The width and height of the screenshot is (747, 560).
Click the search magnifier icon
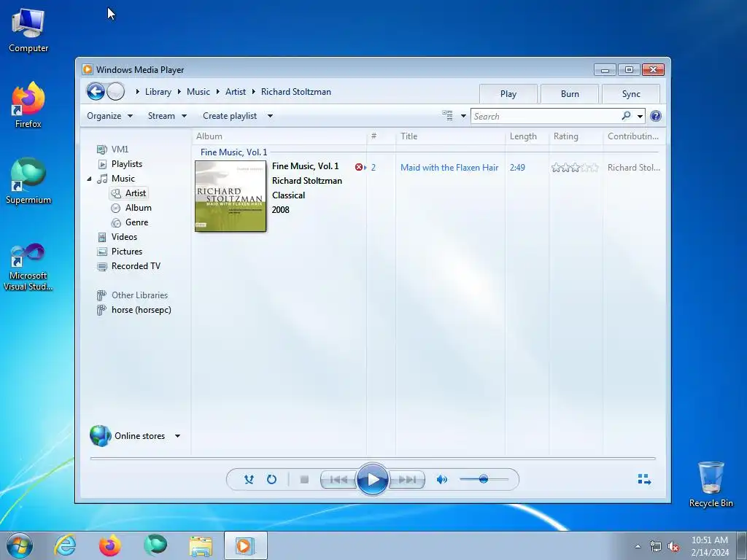pyautogui.click(x=627, y=116)
